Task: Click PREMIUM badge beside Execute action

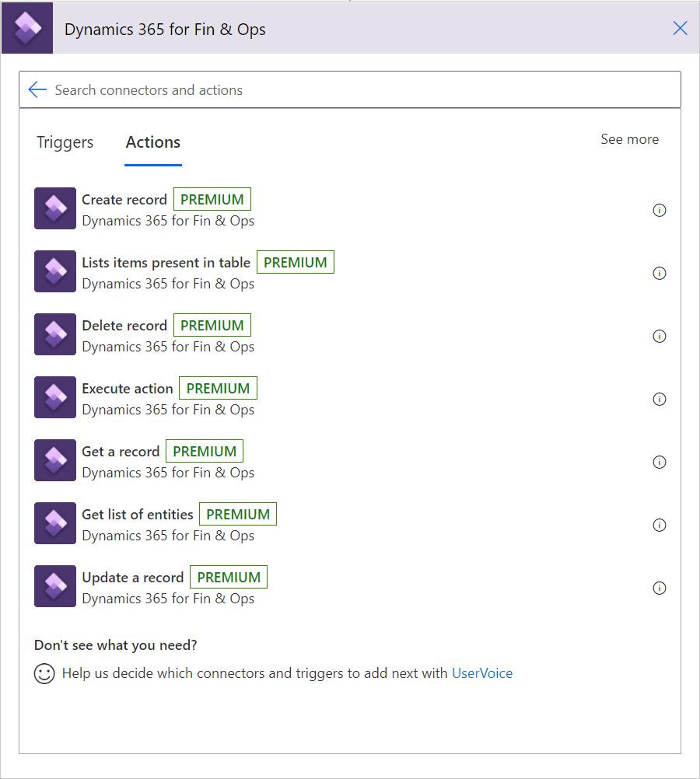Action: click(x=219, y=388)
